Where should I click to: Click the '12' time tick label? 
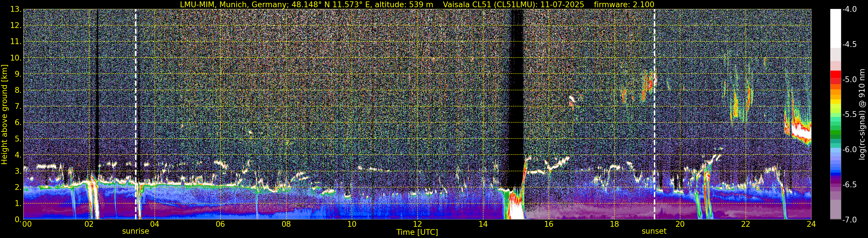417,224
